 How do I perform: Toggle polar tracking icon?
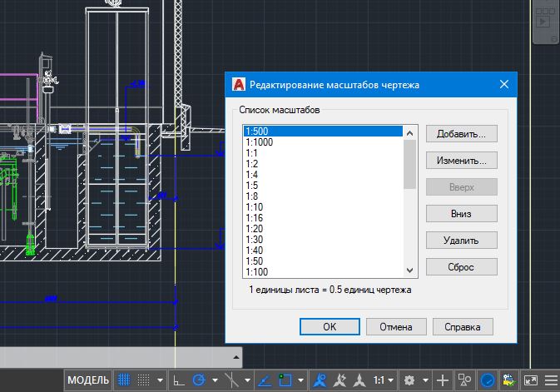(x=199, y=380)
